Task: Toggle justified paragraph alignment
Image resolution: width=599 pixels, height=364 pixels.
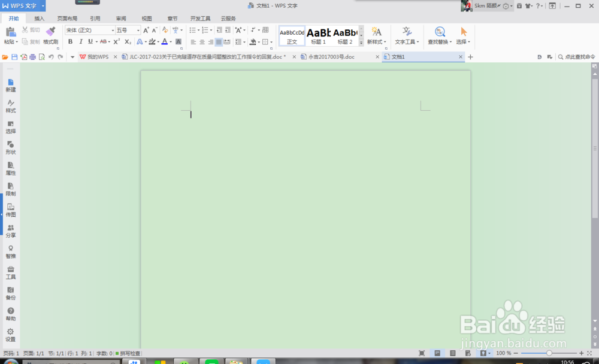Action: tap(219, 42)
